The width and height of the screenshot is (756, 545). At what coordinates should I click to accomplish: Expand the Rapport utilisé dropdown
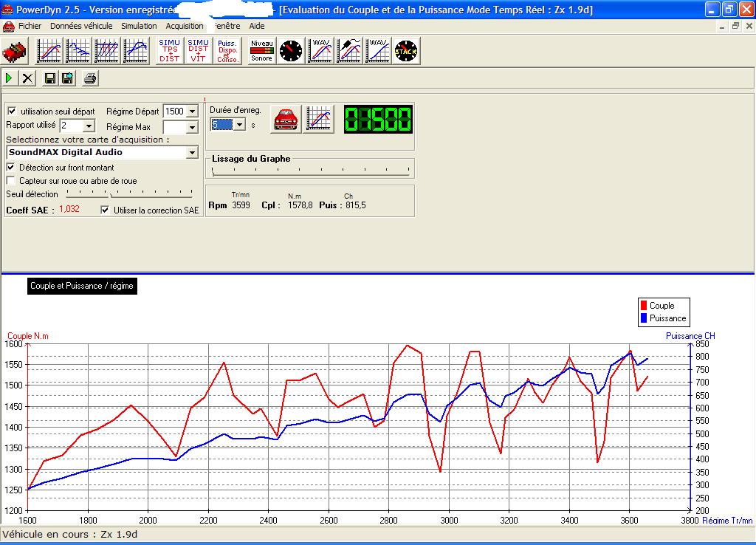(x=89, y=126)
